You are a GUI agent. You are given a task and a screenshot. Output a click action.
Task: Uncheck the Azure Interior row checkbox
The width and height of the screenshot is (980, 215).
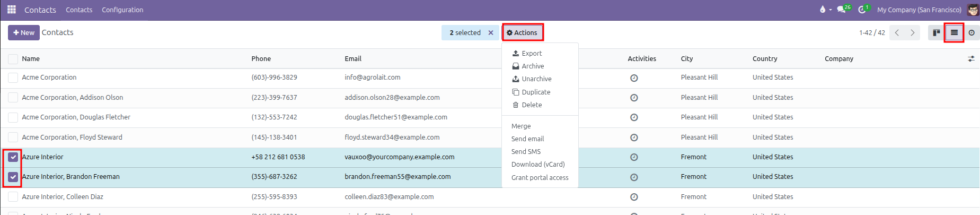(x=13, y=157)
